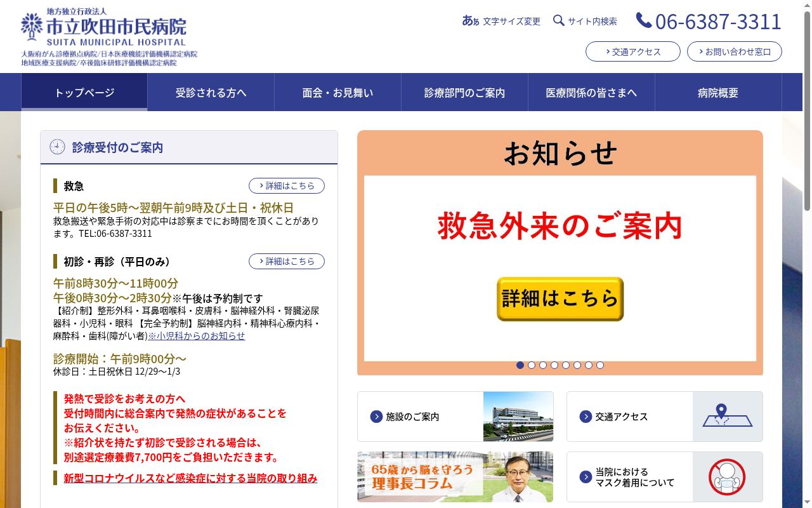Open the 病院概要 menu

click(x=719, y=92)
